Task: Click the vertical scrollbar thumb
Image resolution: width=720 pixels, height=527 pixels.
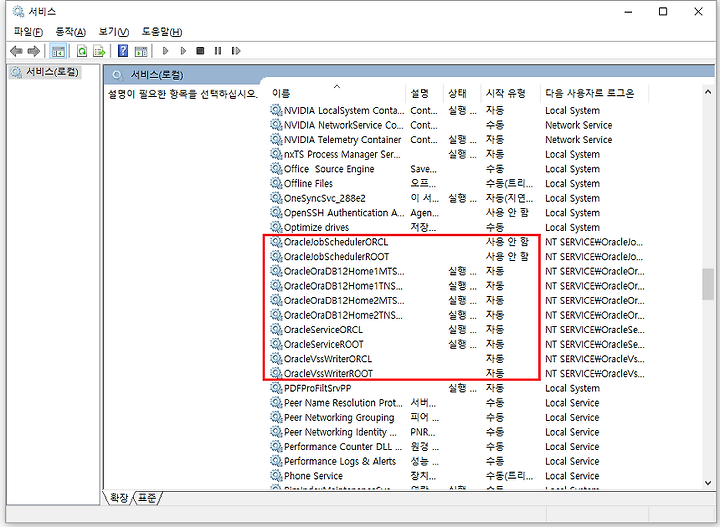Action: click(708, 284)
